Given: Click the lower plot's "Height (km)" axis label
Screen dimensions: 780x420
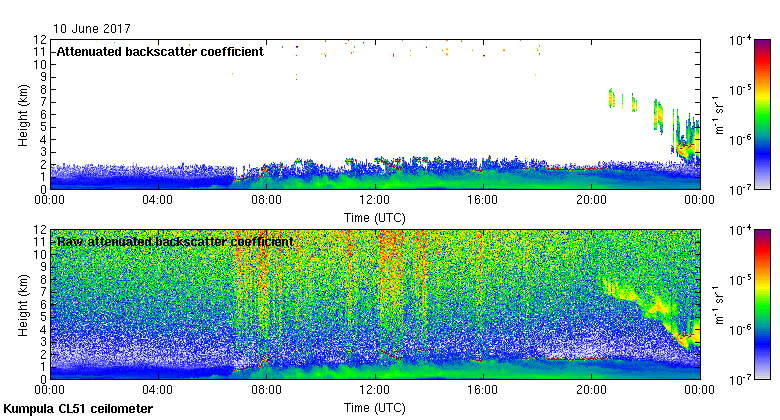Looking at the screenshot, I should pos(23,306).
